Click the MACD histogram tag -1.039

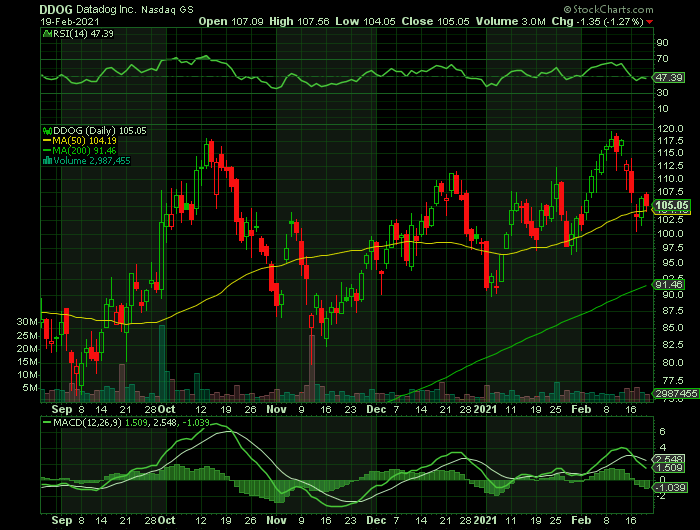point(668,486)
